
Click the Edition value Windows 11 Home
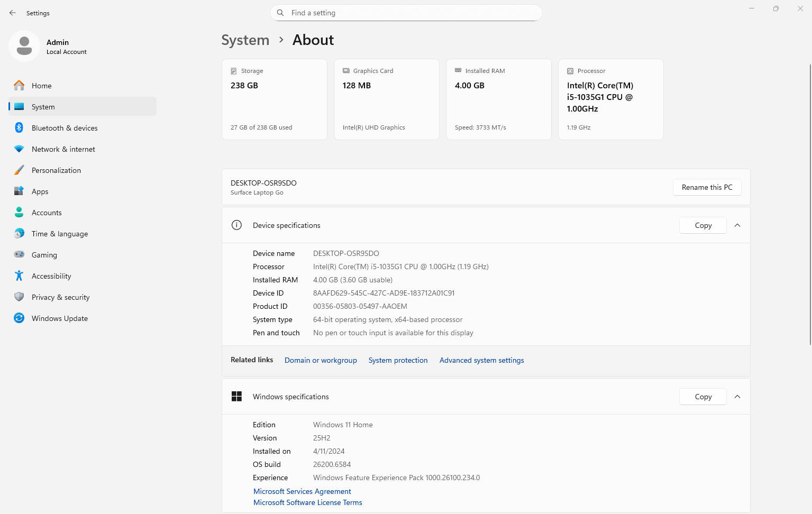[x=343, y=425]
